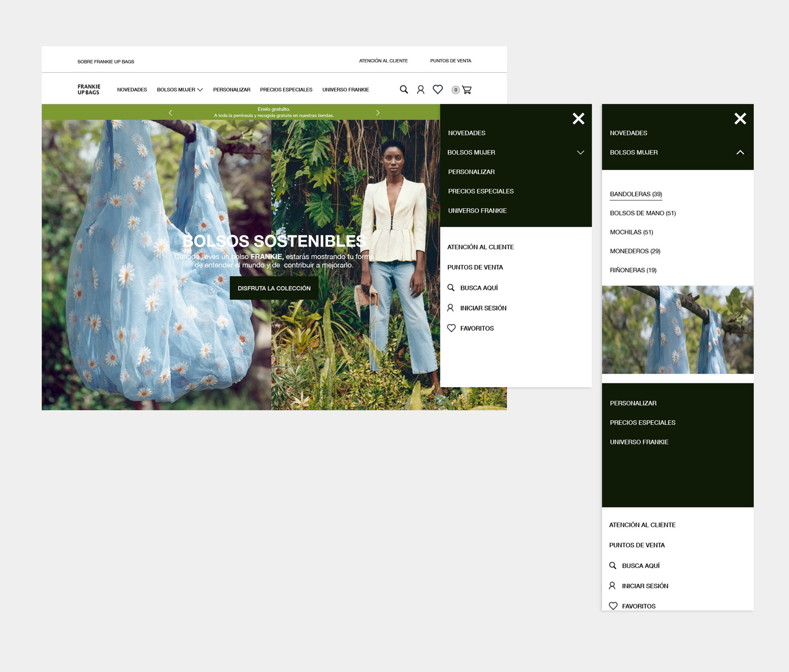Click the cart item count badge
Viewport: 789px width, 672px height.
[455, 90]
